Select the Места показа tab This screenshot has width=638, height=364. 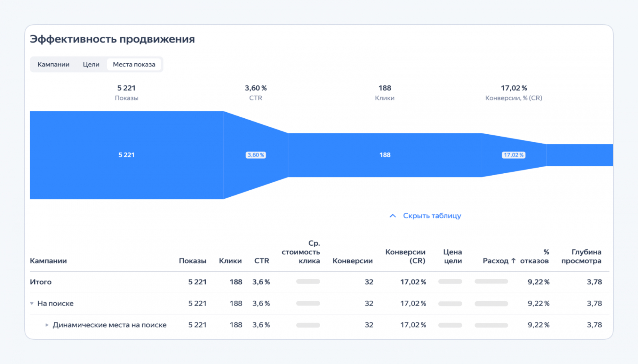point(134,64)
